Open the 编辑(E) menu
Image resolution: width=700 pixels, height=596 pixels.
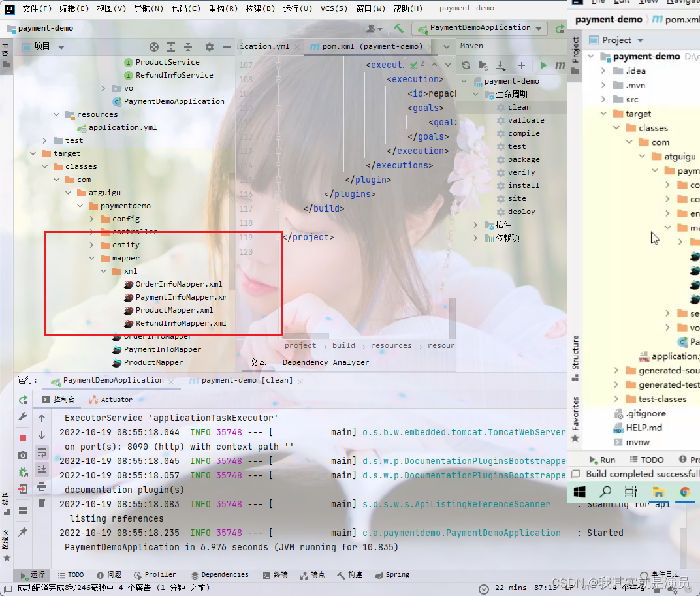tap(74, 8)
